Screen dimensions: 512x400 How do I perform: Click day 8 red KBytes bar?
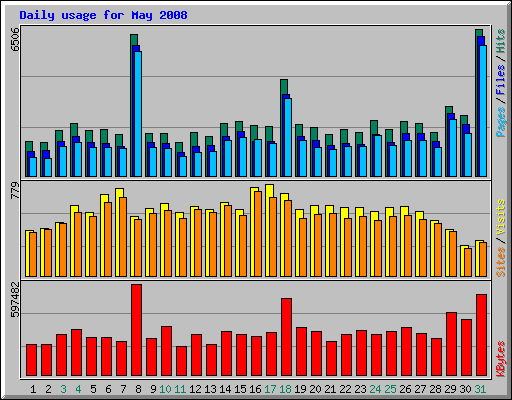click(x=136, y=330)
